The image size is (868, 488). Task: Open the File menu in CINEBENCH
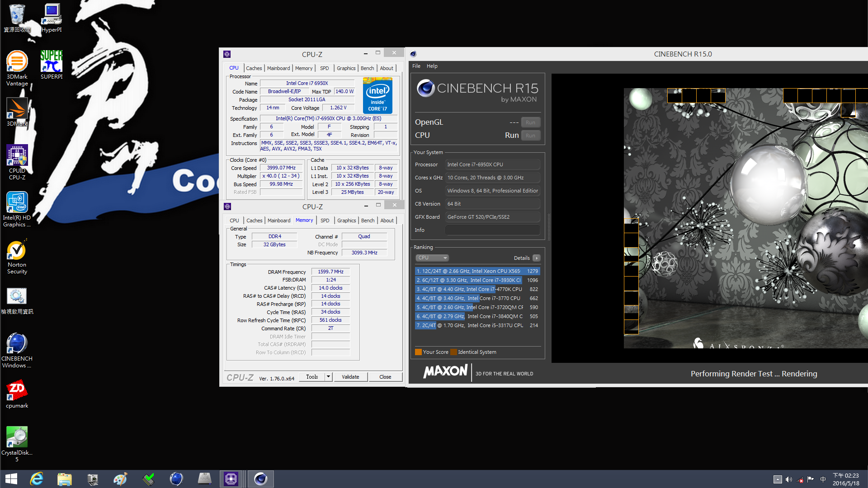point(416,66)
